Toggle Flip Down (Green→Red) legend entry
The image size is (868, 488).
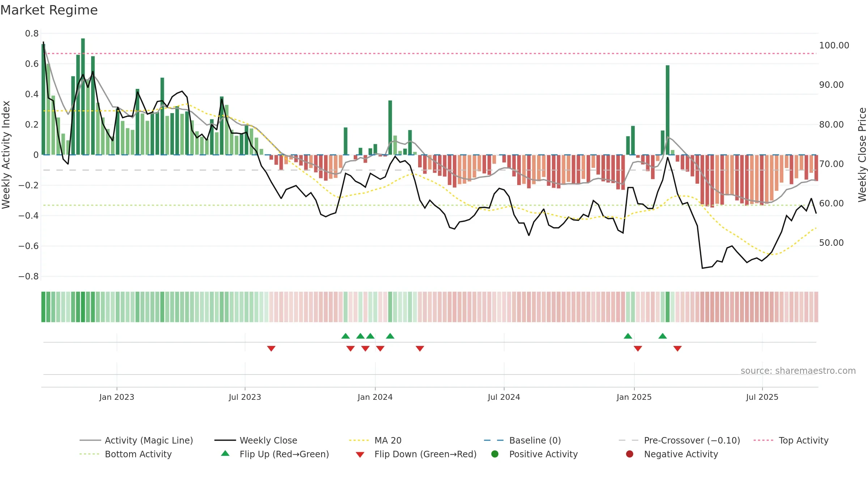(x=416, y=454)
